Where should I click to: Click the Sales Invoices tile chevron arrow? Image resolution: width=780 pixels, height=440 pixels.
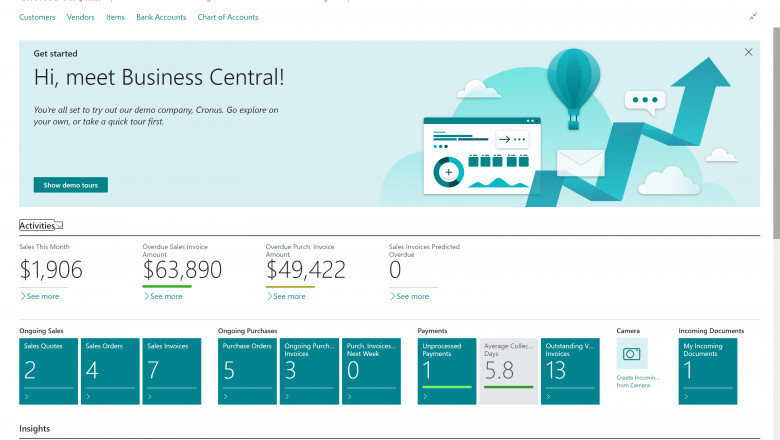pyautogui.click(x=150, y=396)
